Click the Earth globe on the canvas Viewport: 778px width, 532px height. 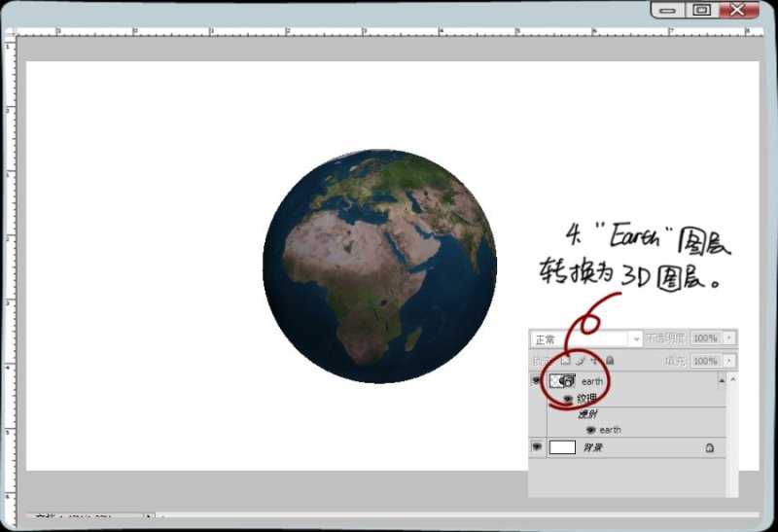coord(379,266)
